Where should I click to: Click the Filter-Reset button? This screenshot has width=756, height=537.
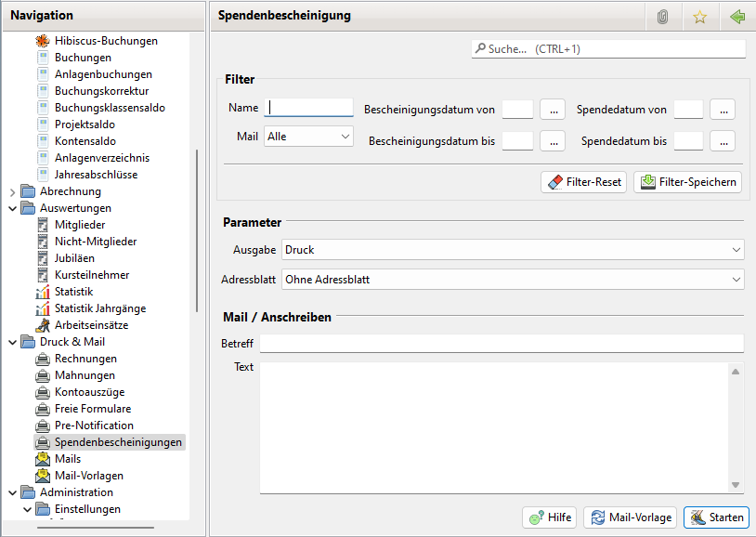(583, 182)
